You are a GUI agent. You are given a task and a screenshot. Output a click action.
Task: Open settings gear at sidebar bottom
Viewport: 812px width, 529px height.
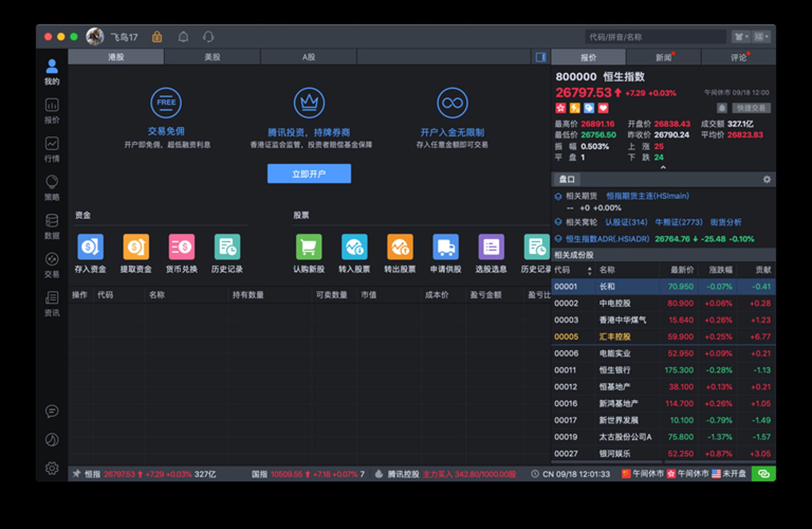tap(52, 468)
